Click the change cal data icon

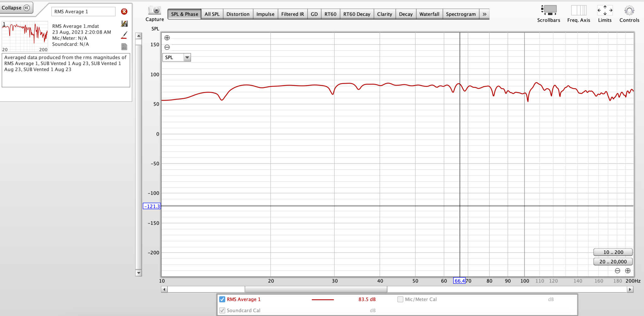click(x=124, y=24)
